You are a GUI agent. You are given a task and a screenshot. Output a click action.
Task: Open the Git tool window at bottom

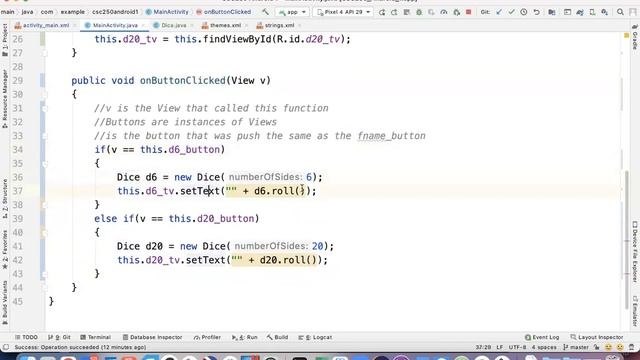(x=59, y=337)
